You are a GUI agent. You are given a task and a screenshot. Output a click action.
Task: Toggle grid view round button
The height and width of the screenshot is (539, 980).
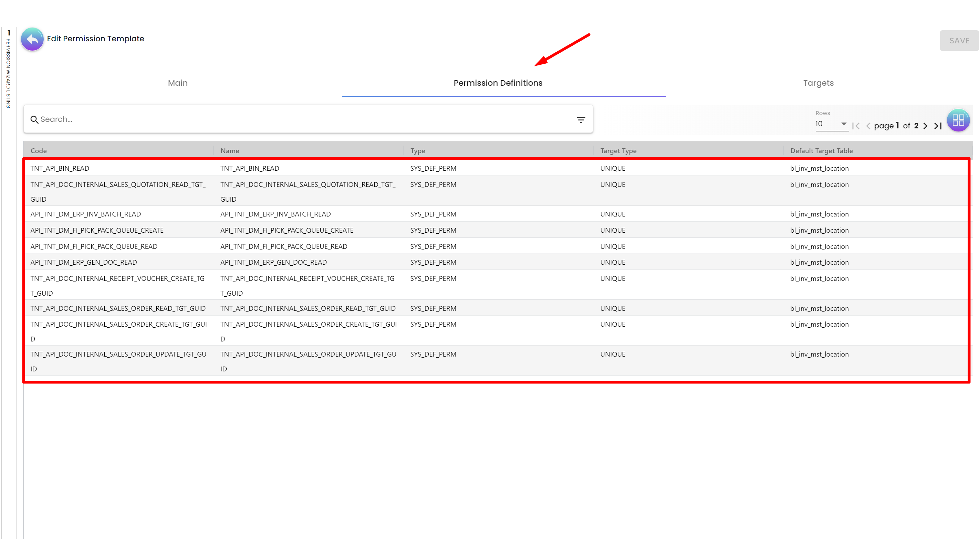click(x=958, y=120)
